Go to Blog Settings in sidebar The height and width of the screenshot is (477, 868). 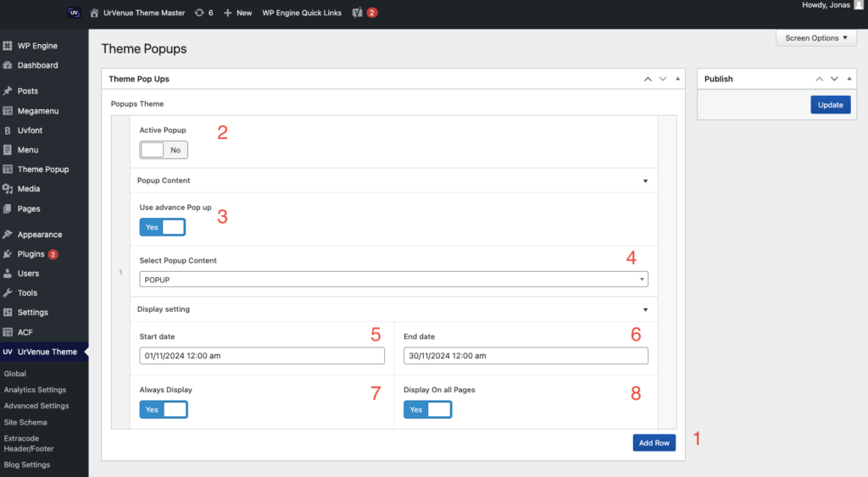click(27, 464)
